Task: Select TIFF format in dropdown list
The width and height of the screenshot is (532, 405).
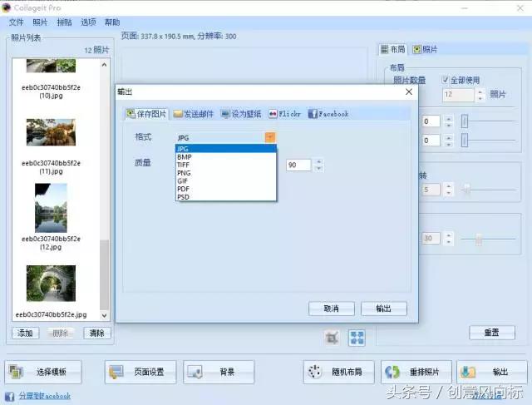Action: coord(225,165)
